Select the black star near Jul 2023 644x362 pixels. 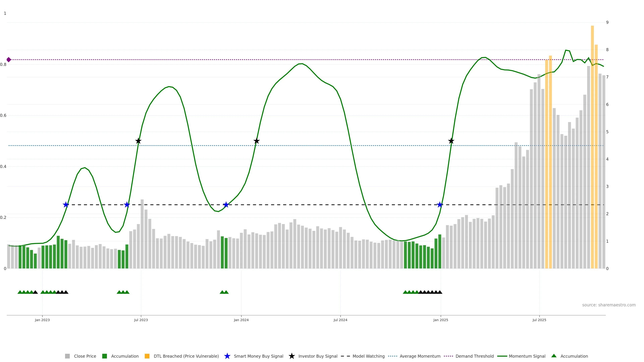[x=138, y=141]
